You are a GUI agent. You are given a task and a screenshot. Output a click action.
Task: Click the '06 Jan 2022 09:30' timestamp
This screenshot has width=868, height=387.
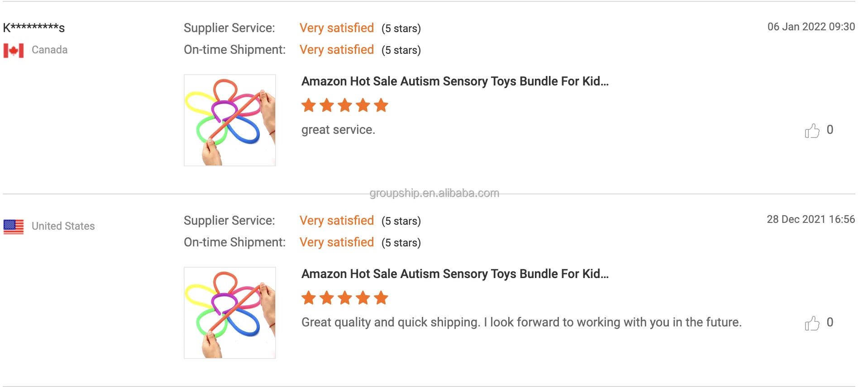(811, 27)
